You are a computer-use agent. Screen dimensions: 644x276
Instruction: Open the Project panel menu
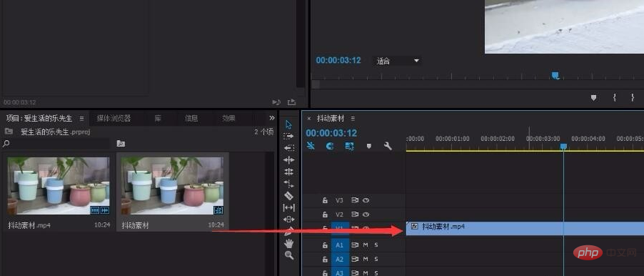(x=81, y=119)
